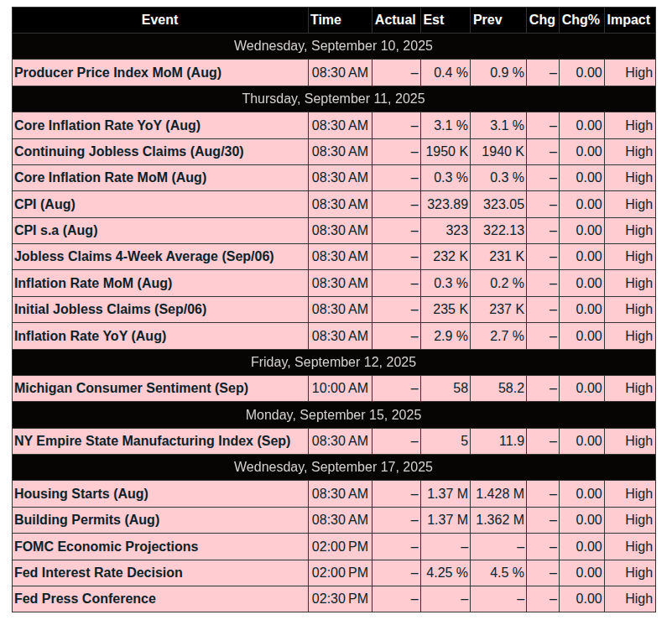Select the Thursday, September 11, 2025 date row
Viewport: 672px width, 620px height.
(x=333, y=98)
